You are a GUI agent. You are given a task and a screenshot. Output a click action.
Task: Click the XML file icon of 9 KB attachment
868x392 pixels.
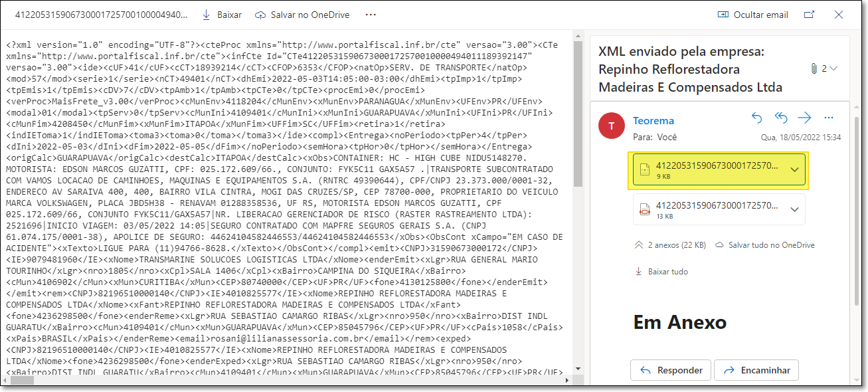[644, 170]
